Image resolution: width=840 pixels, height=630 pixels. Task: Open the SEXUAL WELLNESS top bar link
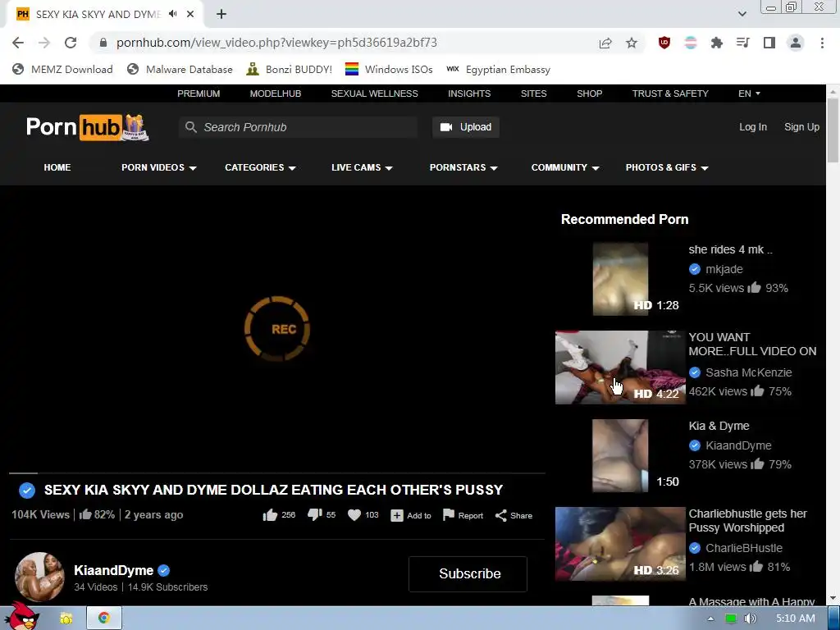374,94
